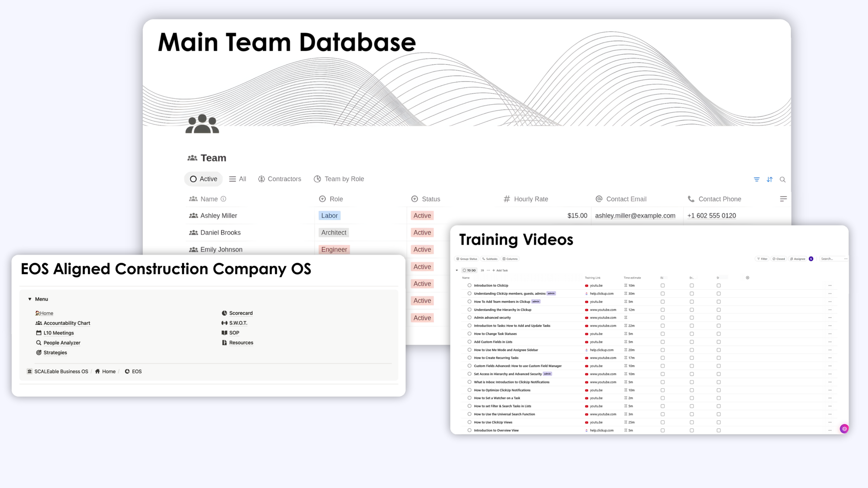
Task: Open the purple round icon at bottom right
Action: pos(844,429)
